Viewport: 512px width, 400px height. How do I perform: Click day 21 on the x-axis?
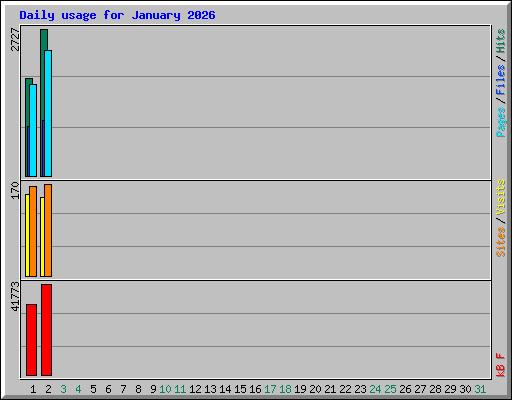(330, 389)
